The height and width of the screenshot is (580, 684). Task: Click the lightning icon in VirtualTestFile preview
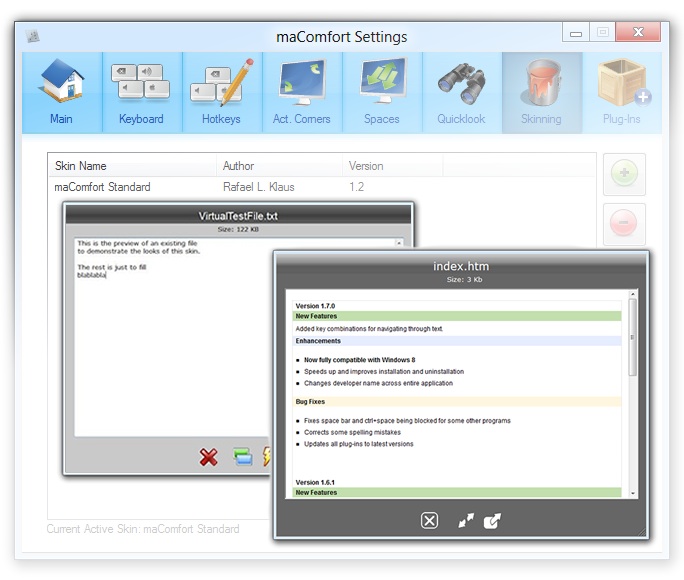coord(267,456)
